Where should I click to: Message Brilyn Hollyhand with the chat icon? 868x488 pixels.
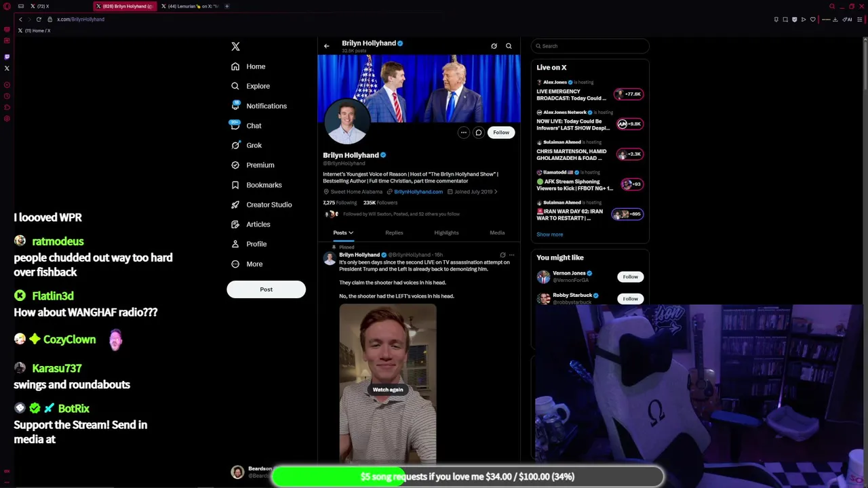tap(478, 132)
